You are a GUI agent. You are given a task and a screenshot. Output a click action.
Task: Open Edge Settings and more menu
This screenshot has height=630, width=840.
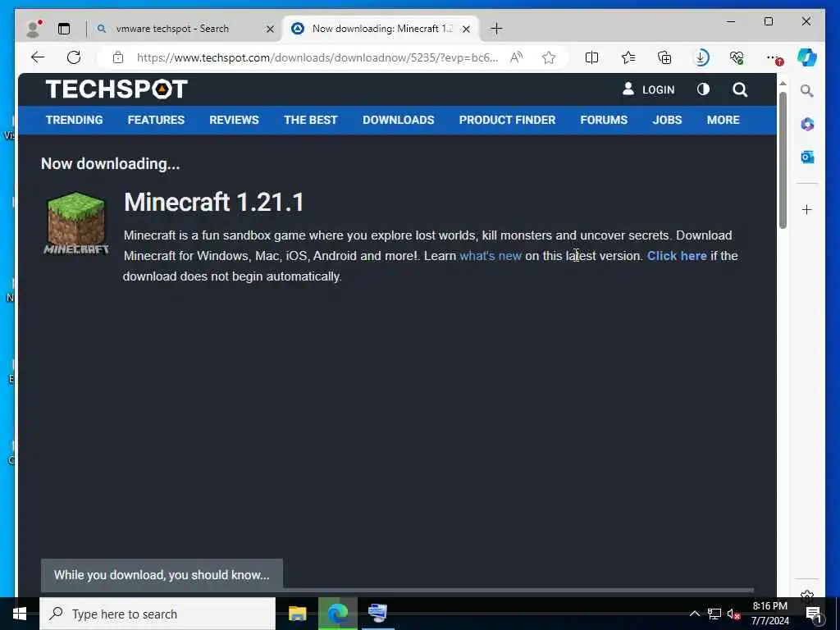(774, 57)
